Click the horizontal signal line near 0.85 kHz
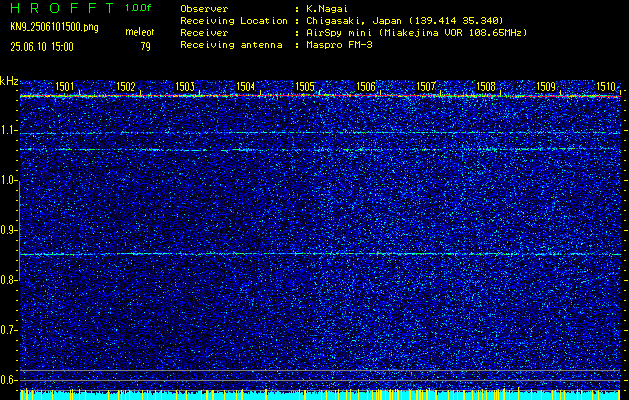Image resolution: width=629 pixels, height=400 pixels. point(321,254)
